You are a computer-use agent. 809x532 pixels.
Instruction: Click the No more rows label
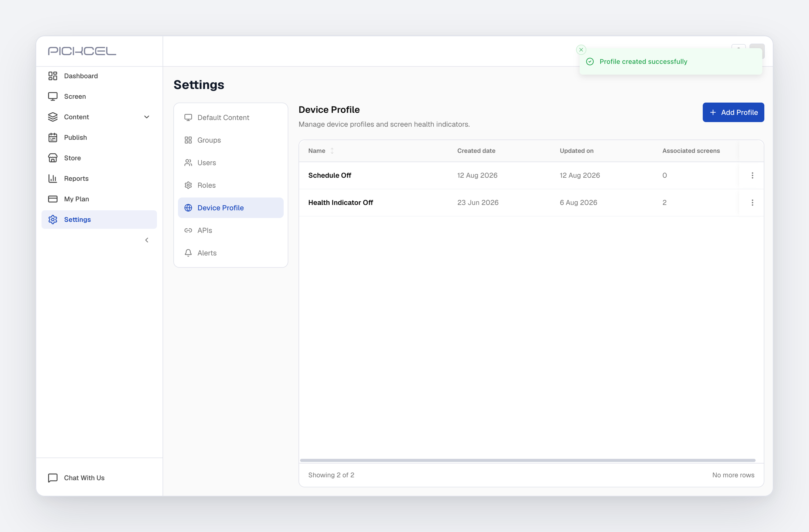733,475
